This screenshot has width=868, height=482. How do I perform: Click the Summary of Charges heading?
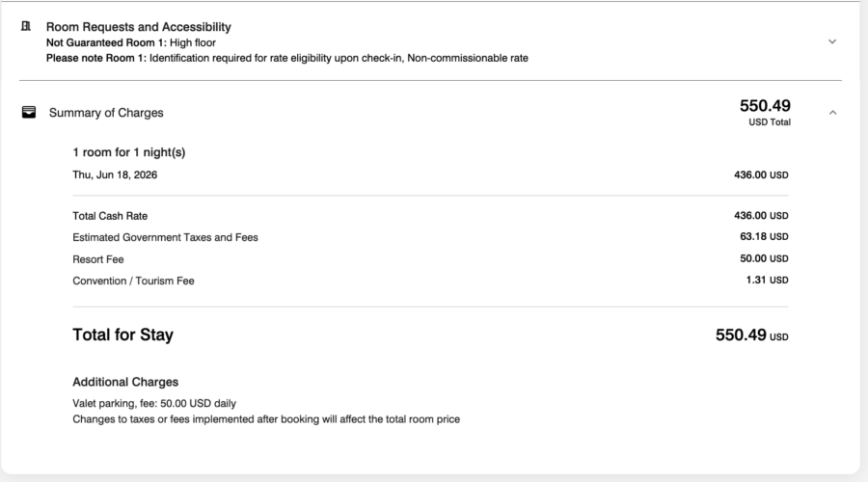106,113
